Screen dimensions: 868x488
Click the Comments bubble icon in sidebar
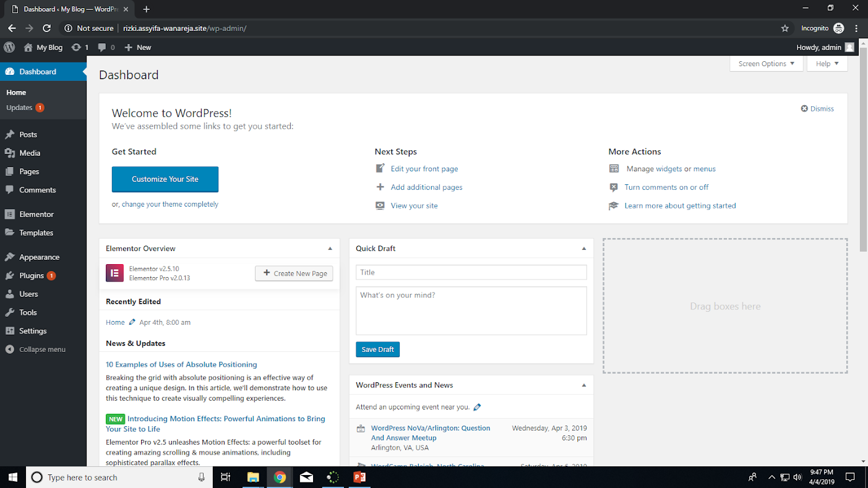[10, 190]
